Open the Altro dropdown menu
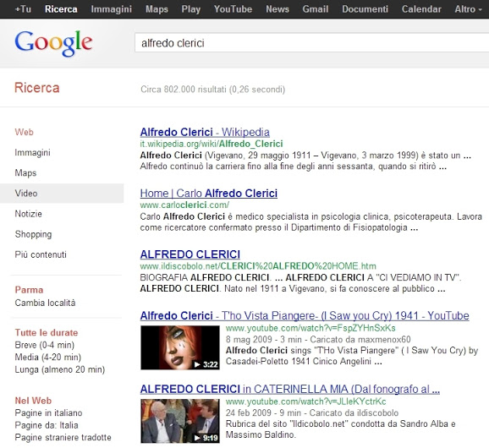This screenshot has height=448, width=489. coord(469,9)
